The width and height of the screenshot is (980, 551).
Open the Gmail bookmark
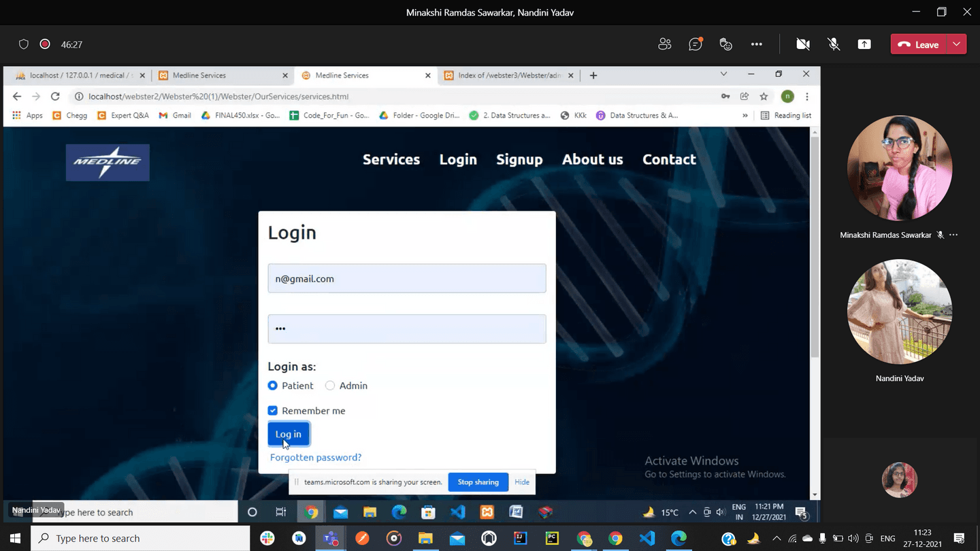click(175, 116)
